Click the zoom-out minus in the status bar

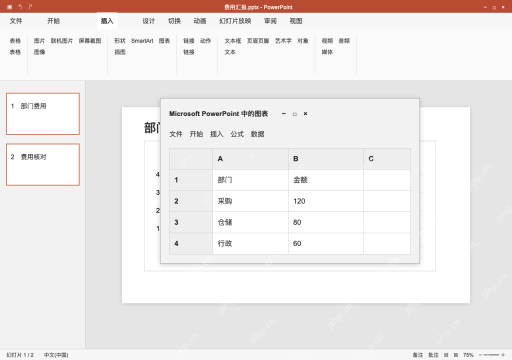(x=481, y=355)
